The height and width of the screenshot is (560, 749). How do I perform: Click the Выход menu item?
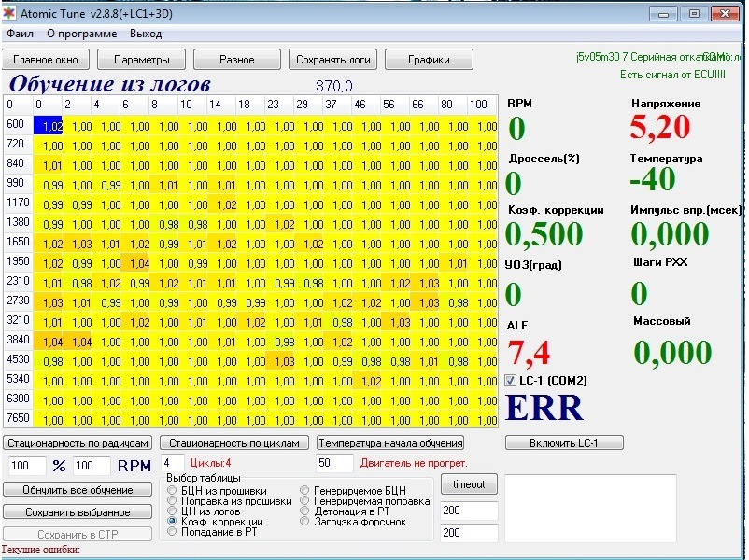[x=146, y=34]
